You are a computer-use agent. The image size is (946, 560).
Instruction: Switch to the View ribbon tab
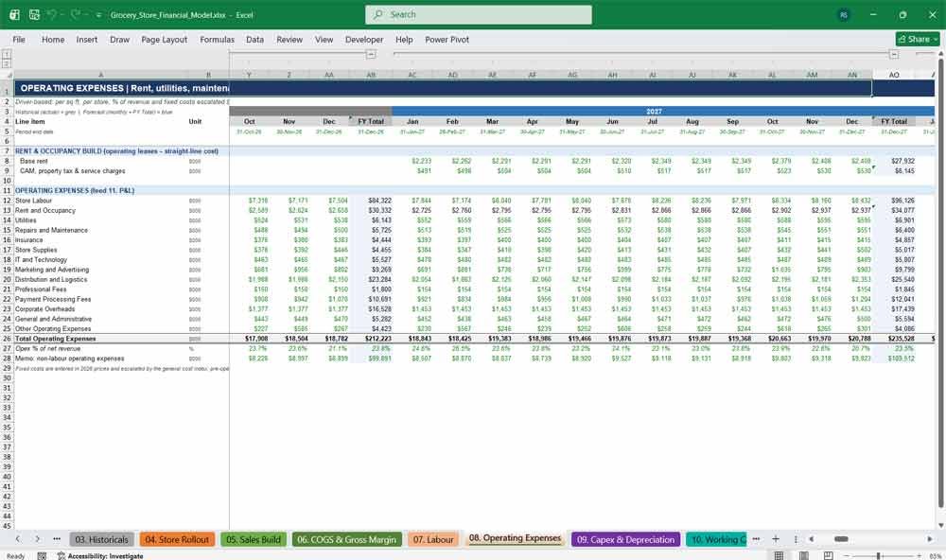tap(324, 39)
